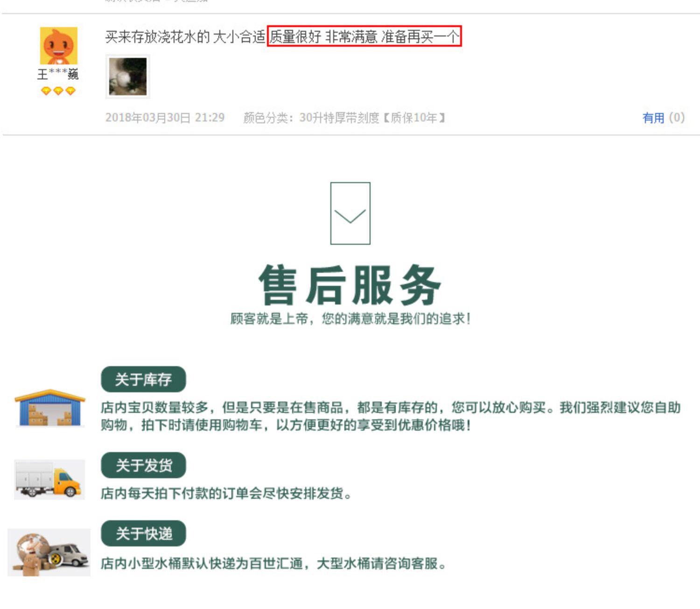Click the down chevron box icon

point(350,213)
